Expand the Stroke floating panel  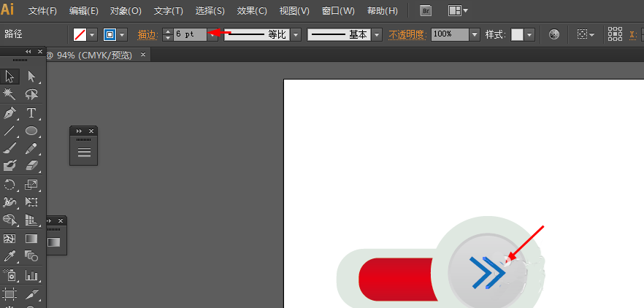(79, 131)
